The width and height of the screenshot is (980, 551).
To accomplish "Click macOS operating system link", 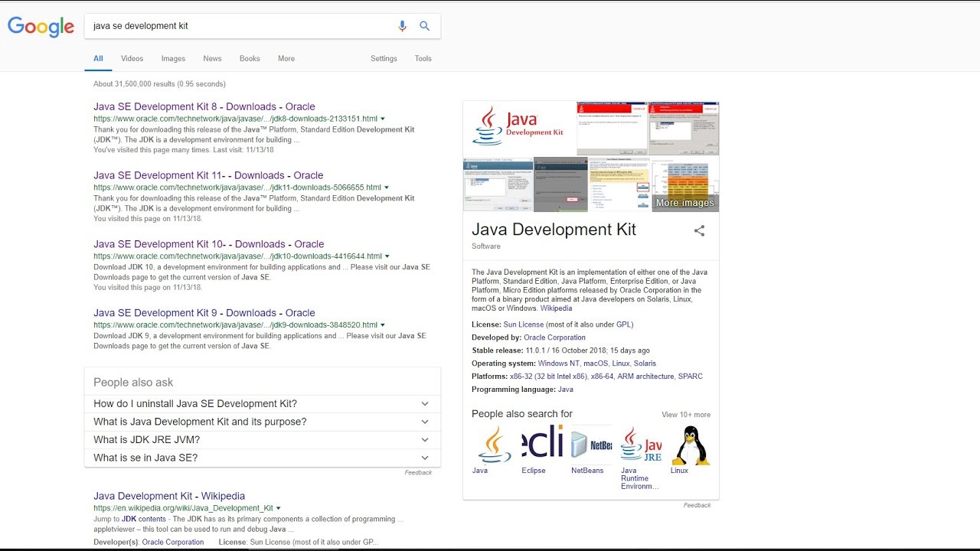I will 595,364.
